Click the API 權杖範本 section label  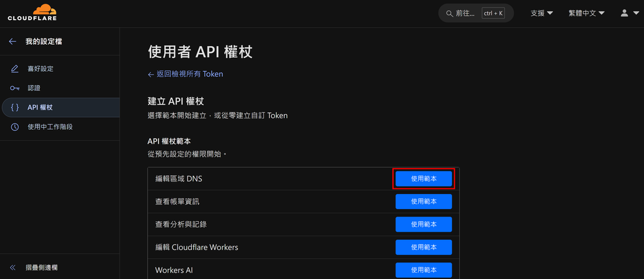[x=169, y=141]
